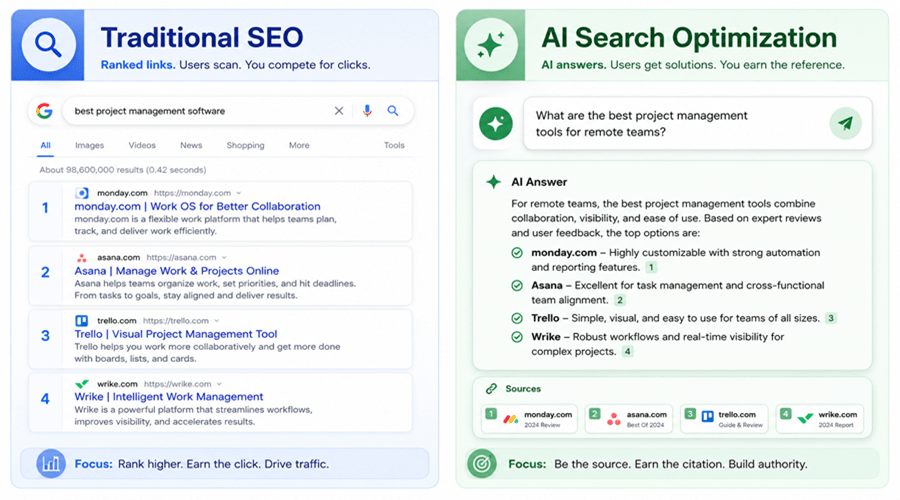Open the trello.com Guide & Review source card
Viewport: 900px width, 500px height.
click(x=724, y=419)
